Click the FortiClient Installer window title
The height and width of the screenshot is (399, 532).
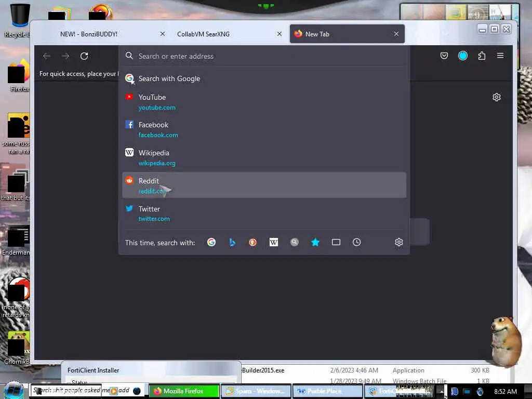94,370
